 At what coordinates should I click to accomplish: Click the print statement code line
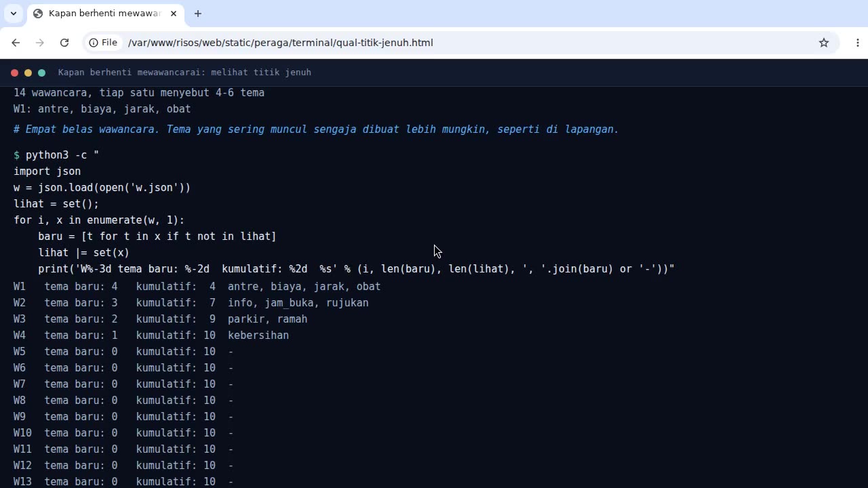356,269
